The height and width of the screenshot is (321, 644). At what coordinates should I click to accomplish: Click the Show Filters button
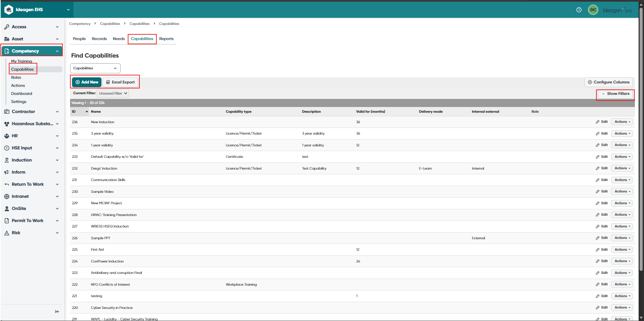click(x=615, y=94)
